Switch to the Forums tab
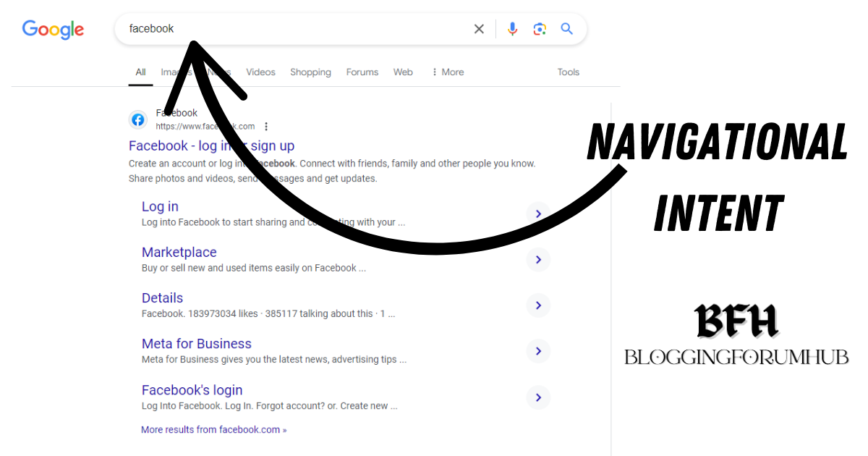The image size is (868, 456). pos(362,72)
